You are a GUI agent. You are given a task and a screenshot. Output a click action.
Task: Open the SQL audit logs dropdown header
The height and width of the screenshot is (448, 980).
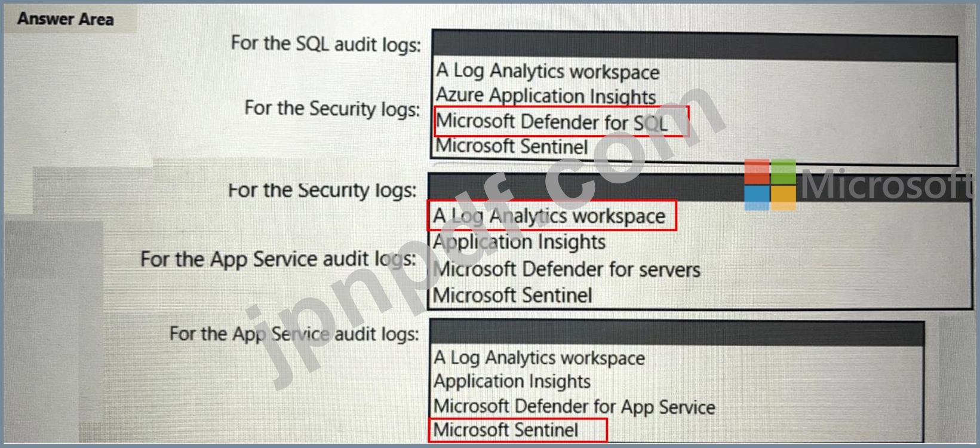[695, 47]
